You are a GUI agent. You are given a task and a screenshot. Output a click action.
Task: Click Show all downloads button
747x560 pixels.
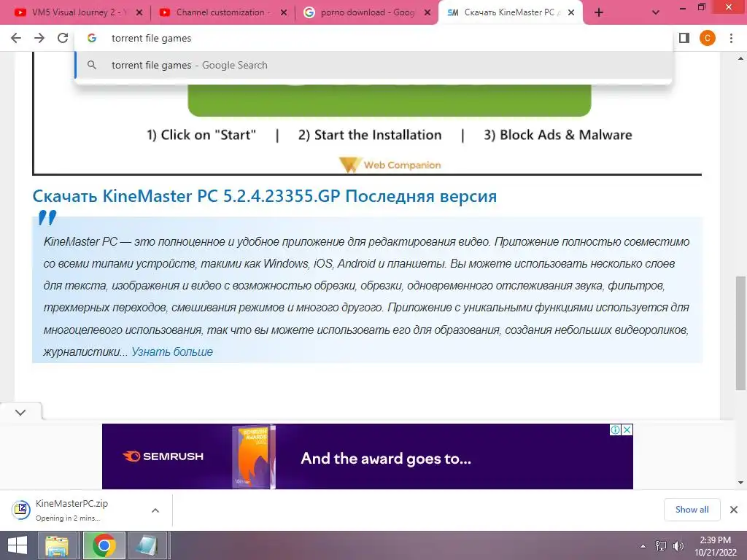click(x=692, y=510)
